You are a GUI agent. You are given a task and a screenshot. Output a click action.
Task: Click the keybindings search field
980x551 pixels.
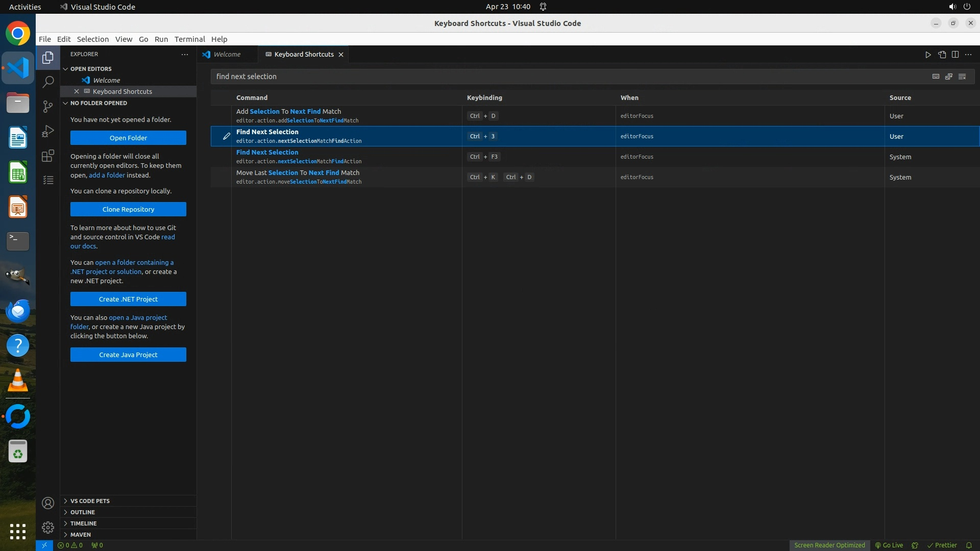tap(561, 77)
